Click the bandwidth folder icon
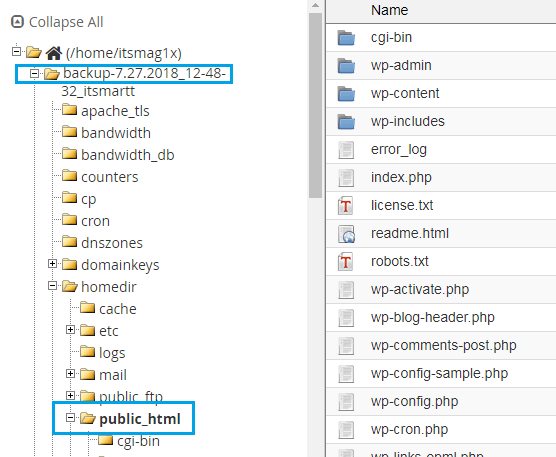 [x=70, y=132]
